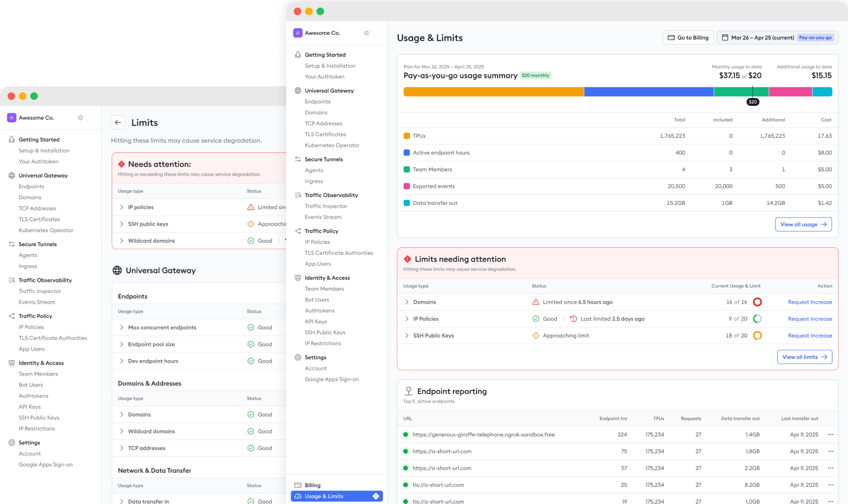848x504 pixels.
Task: Click Traffic Observability icon in front sidebar
Action: point(298,195)
